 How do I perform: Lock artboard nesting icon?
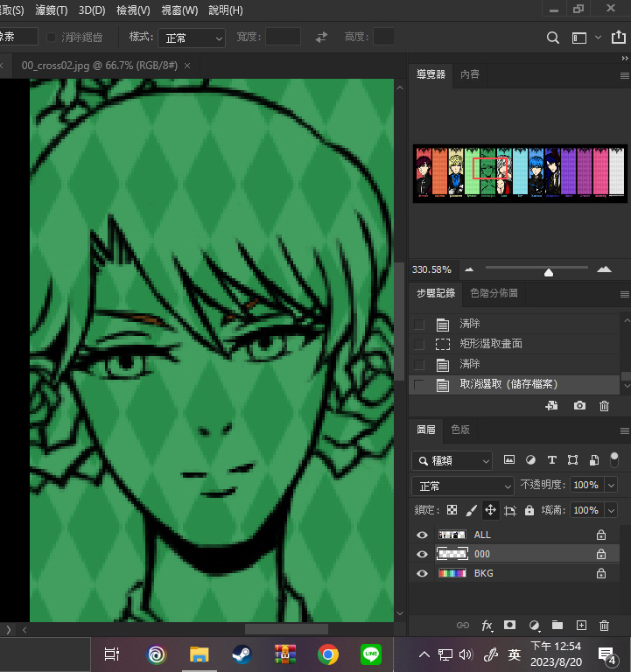[x=510, y=510]
